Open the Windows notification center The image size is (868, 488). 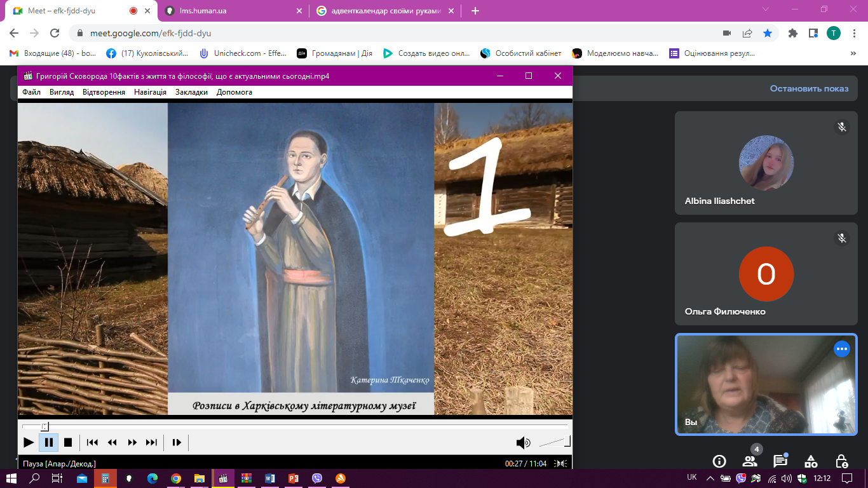pyautogui.click(x=846, y=478)
